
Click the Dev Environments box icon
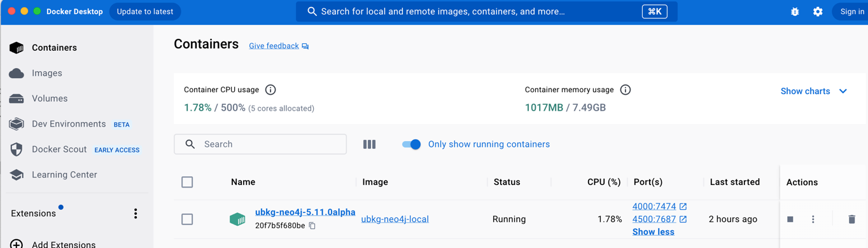click(17, 124)
